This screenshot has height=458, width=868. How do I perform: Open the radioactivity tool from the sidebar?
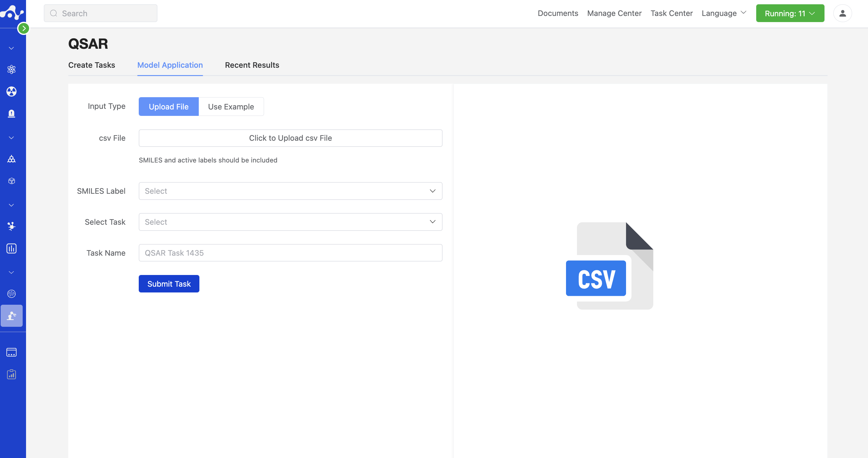(11, 91)
